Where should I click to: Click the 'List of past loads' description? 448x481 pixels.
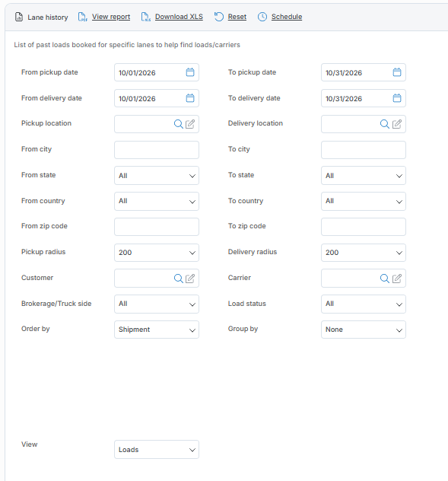coord(127,45)
